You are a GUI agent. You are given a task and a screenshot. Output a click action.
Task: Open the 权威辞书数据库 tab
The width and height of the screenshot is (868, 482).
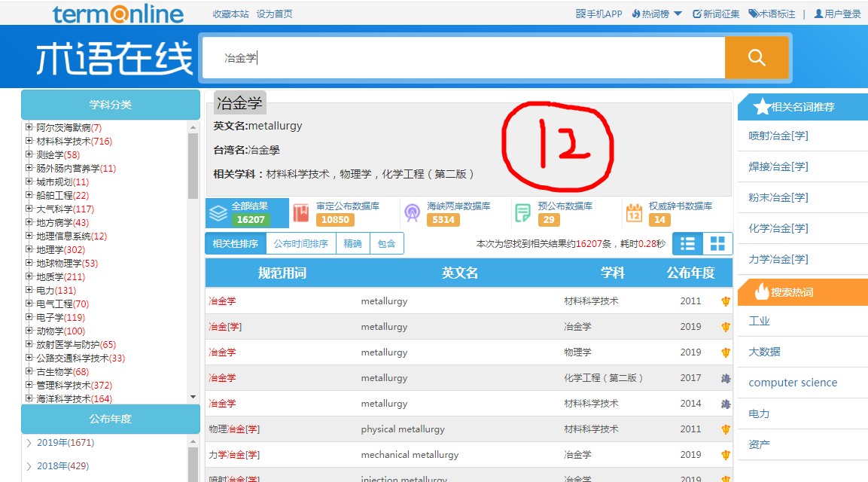(x=675, y=212)
